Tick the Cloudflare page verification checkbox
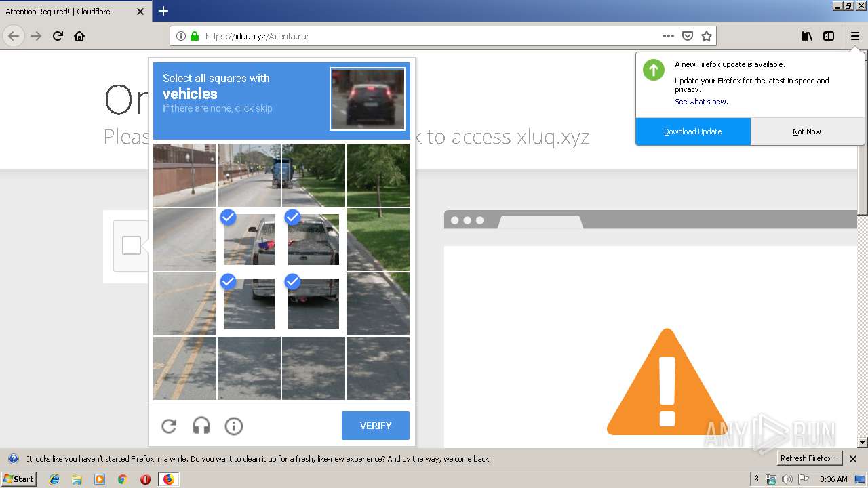Screen dimensions: 868x488 pos(132,245)
